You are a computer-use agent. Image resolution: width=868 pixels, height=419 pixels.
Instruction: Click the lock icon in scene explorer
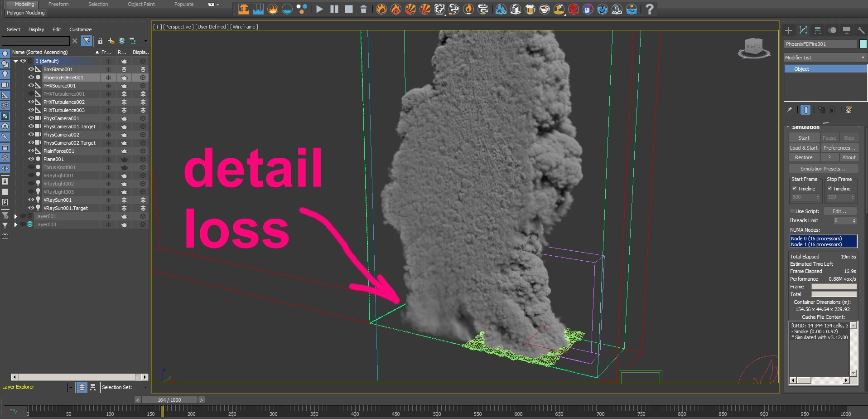pos(100,41)
